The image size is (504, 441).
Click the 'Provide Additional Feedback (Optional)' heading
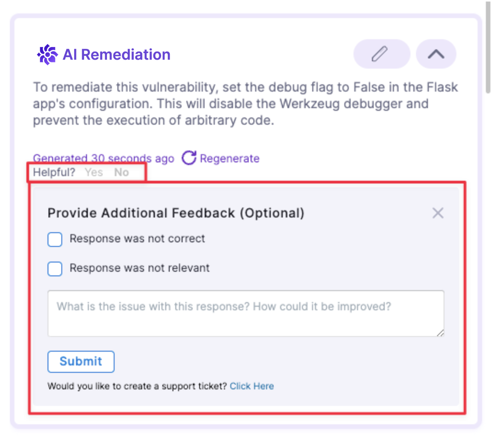[x=176, y=213]
